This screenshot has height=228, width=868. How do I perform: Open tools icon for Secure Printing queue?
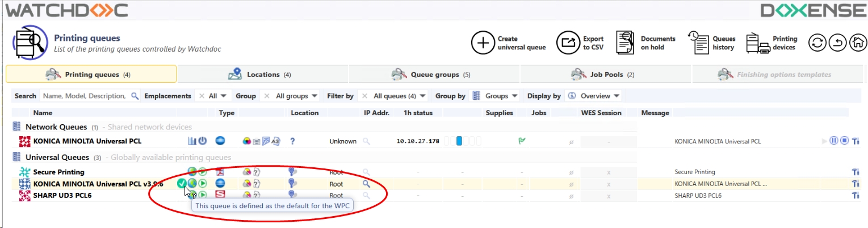pos(856,172)
